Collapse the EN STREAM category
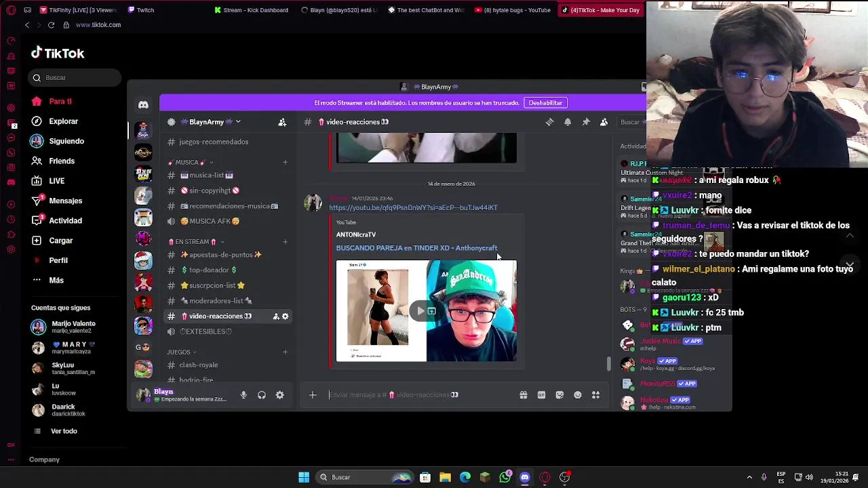Screen dimensions: 868x488 tap(197, 242)
